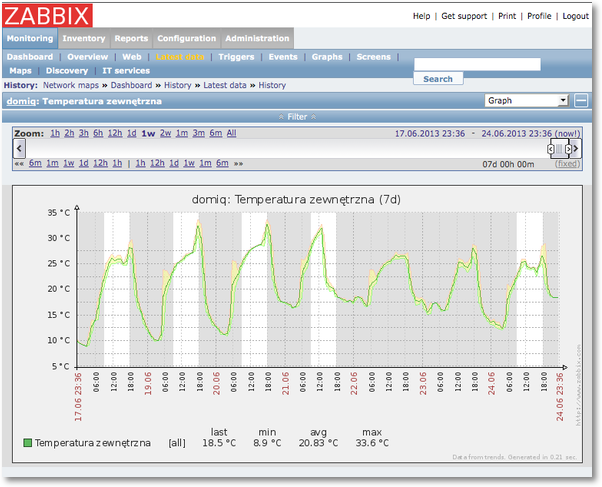Go to Overview submenu

click(x=88, y=57)
